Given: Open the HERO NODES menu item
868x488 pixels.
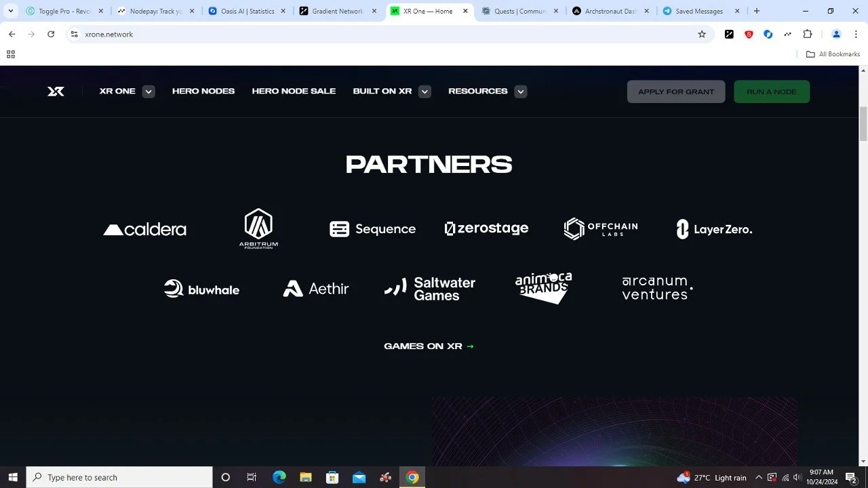Looking at the screenshot, I should pyautogui.click(x=203, y=91).
